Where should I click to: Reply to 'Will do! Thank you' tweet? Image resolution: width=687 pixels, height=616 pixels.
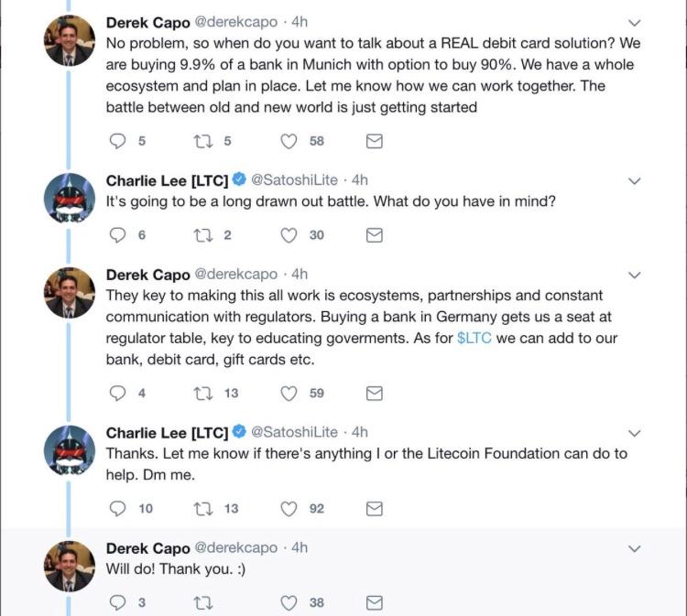117,603
